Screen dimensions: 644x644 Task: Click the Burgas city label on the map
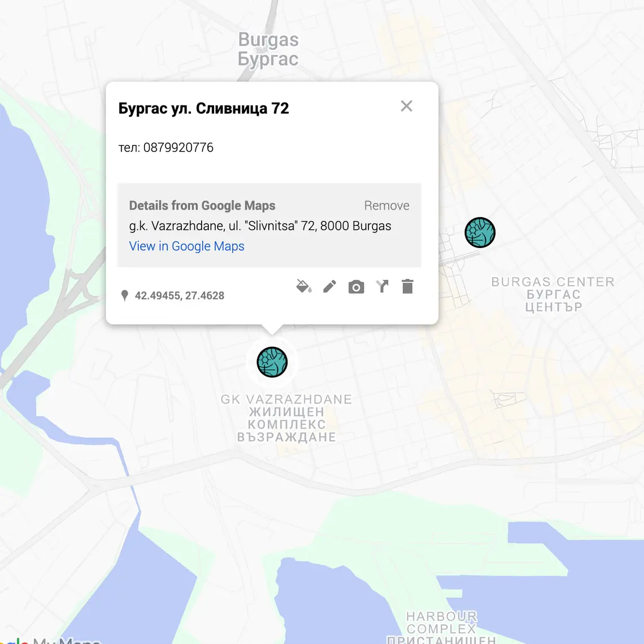tap(268, 49)
